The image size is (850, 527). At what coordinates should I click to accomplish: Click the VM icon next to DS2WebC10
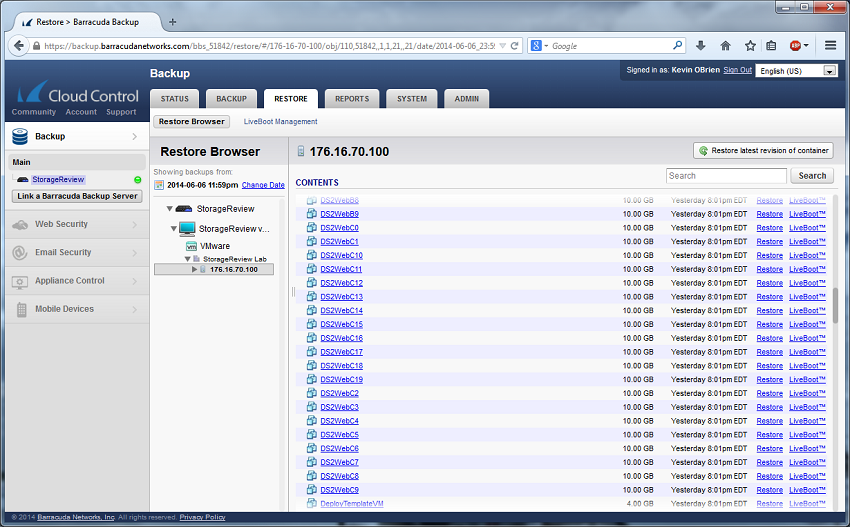(x=312, y=255)
